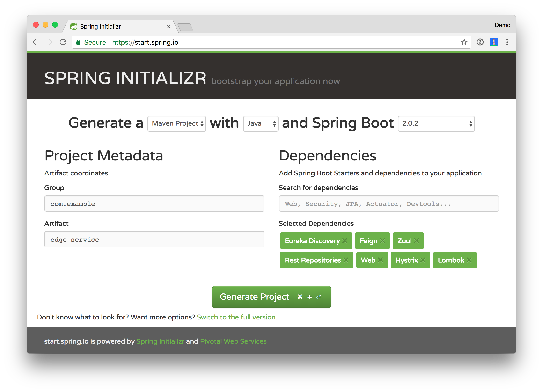Select the Artifact name input field
Screen dimensions: 543x392
coord(155,239)
